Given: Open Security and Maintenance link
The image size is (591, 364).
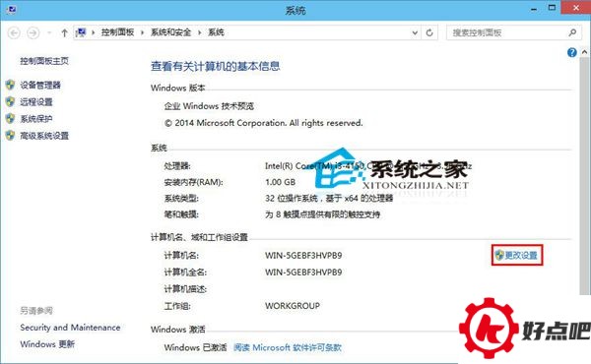Looking at the screenshot, I should pos(70,328).
